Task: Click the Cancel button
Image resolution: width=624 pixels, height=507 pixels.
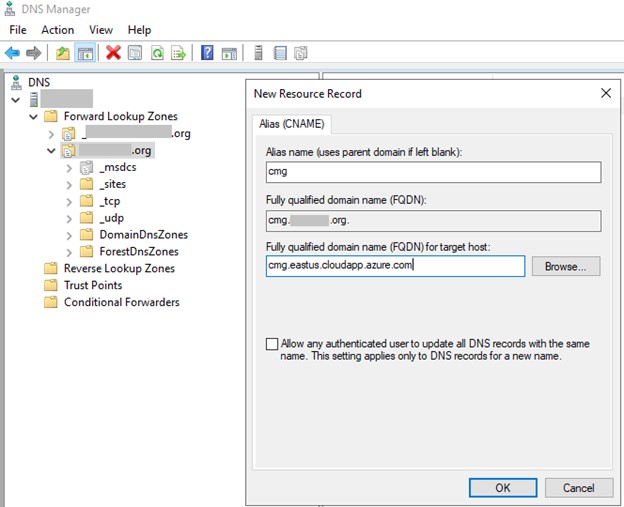Action: 579,488
